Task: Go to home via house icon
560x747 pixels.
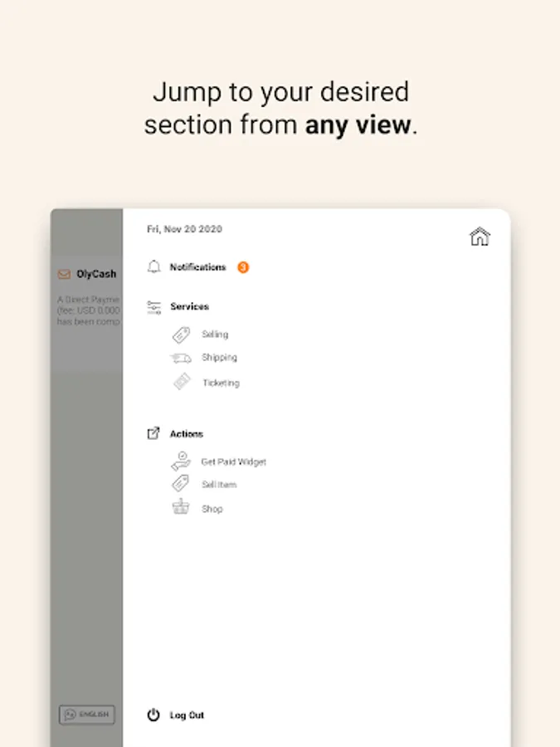Action: 480,237
